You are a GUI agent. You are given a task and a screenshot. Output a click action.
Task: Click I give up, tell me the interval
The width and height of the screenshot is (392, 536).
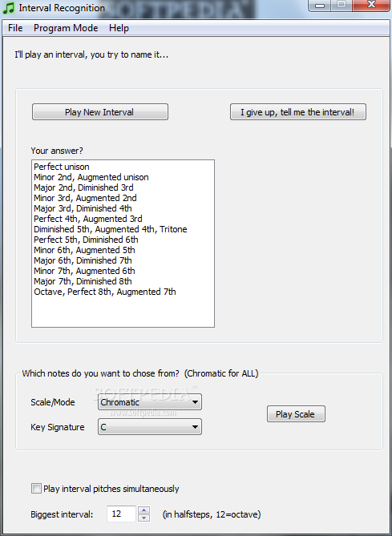click(298, 112)
